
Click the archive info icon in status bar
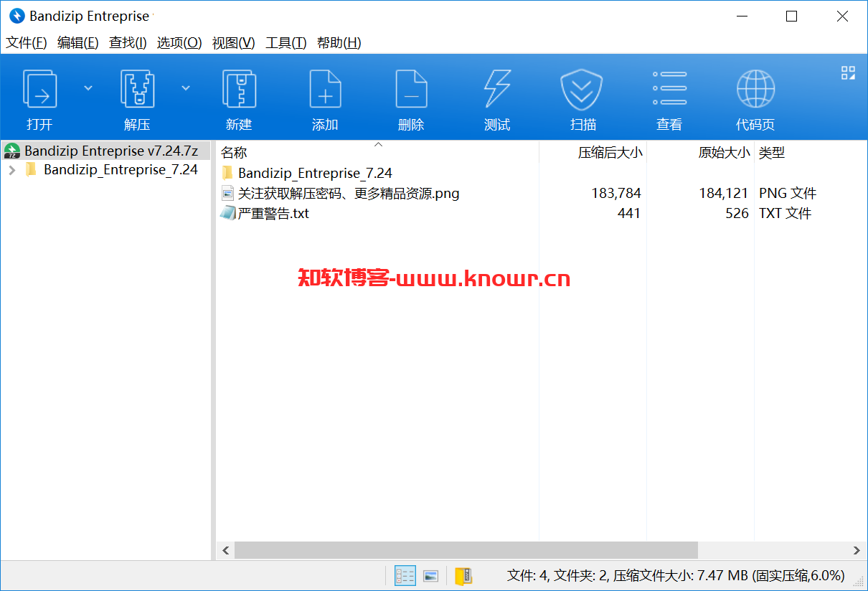point(463,576)
